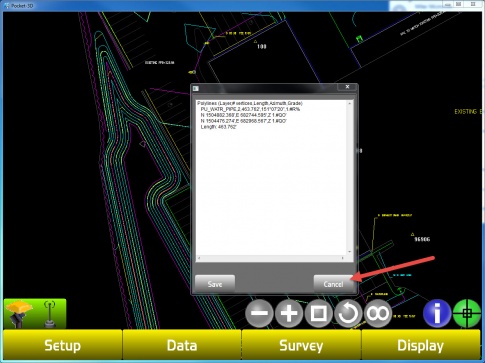Click the zoom in plus icon
Screen dimensions: 485x363
pos(289,313)
